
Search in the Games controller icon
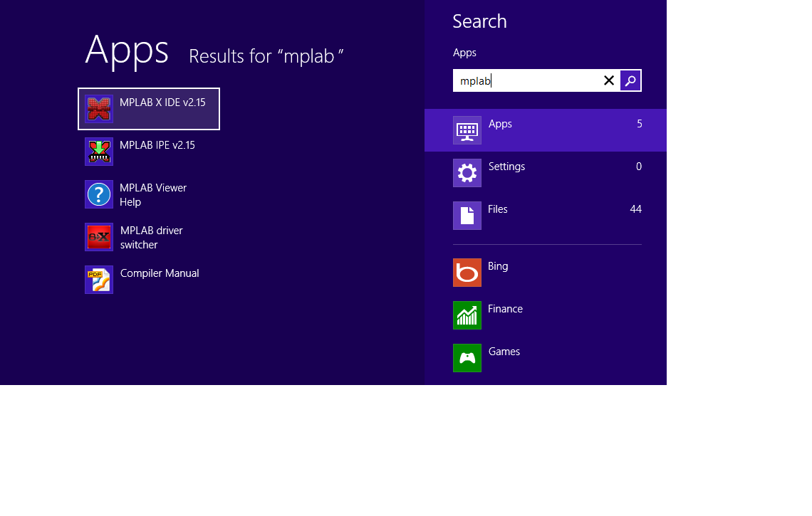(467, 357)
